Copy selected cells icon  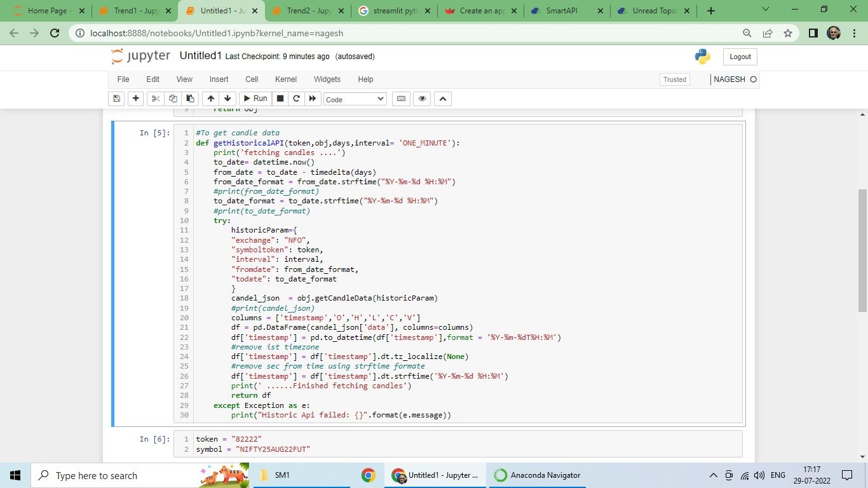[x=172, y=98]
